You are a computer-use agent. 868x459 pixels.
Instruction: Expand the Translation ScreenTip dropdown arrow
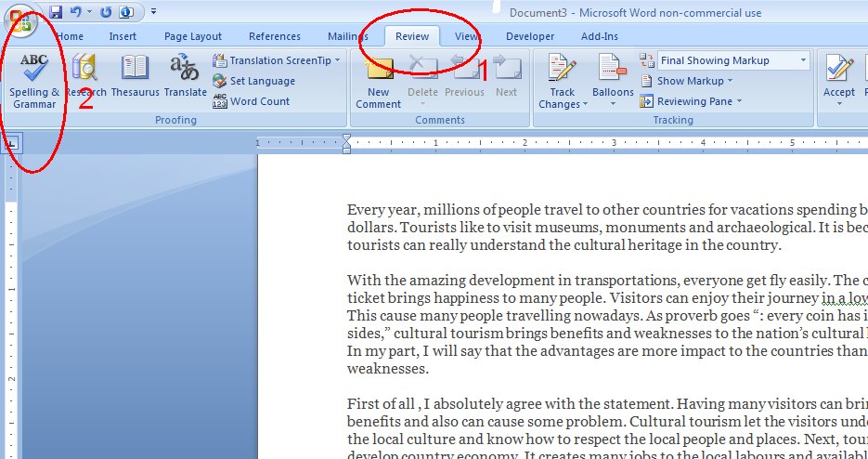pos(337,60)
